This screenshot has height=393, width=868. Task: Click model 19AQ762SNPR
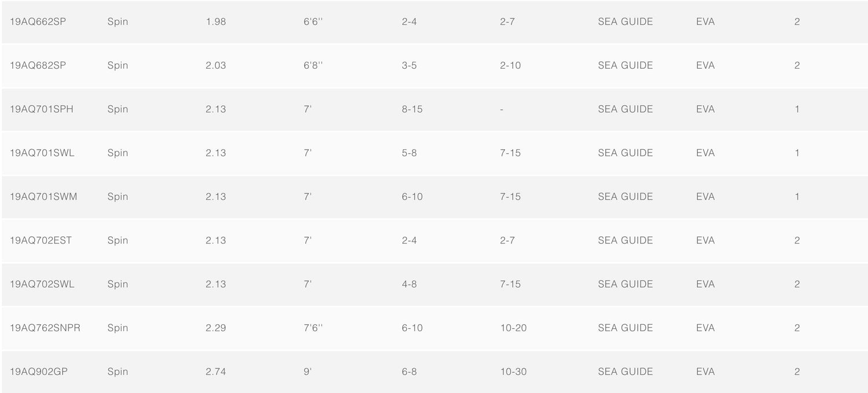pos(45,328)
